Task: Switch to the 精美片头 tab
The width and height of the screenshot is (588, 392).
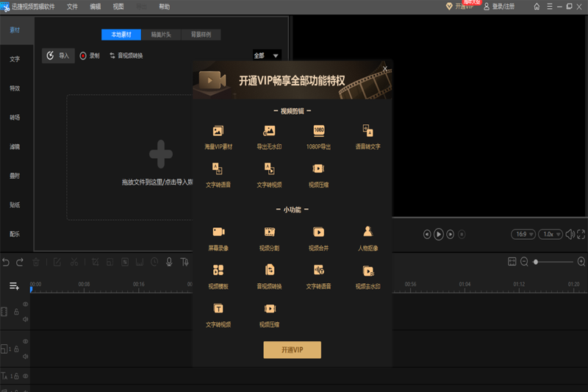Action: [161, 35]
